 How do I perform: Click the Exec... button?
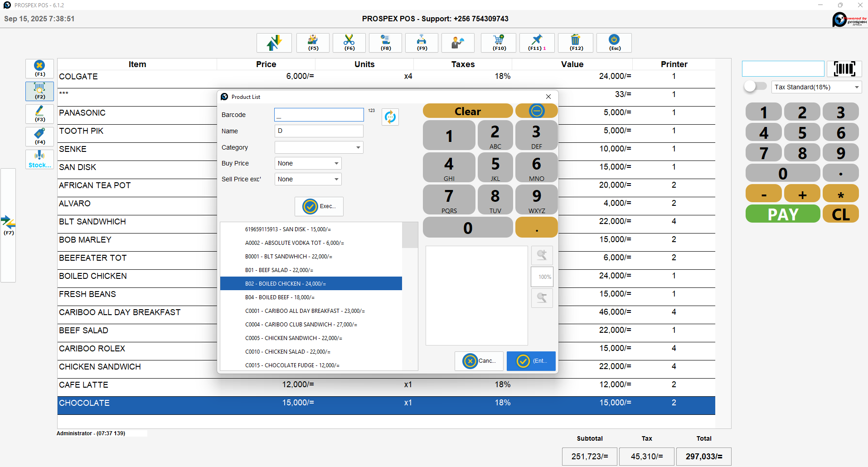[319, 206]
